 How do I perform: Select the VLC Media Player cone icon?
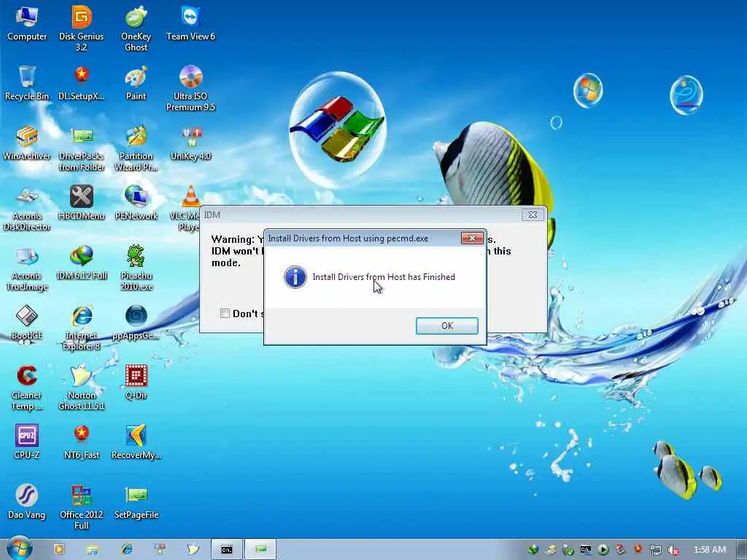[190, 196]
